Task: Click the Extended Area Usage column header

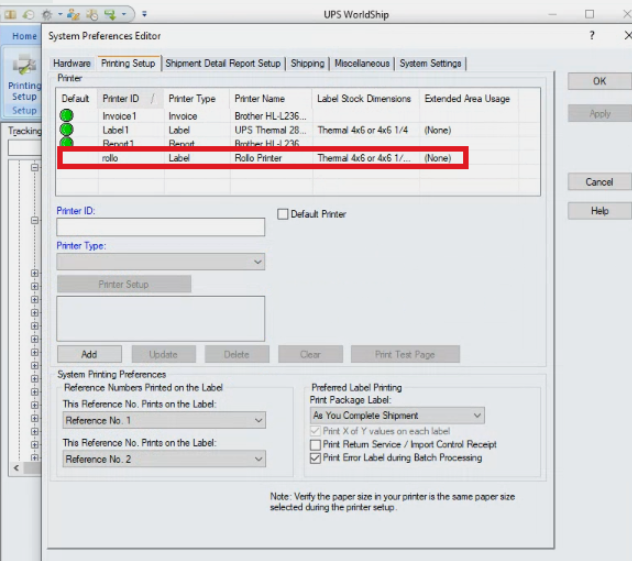Action: (468, 99)
